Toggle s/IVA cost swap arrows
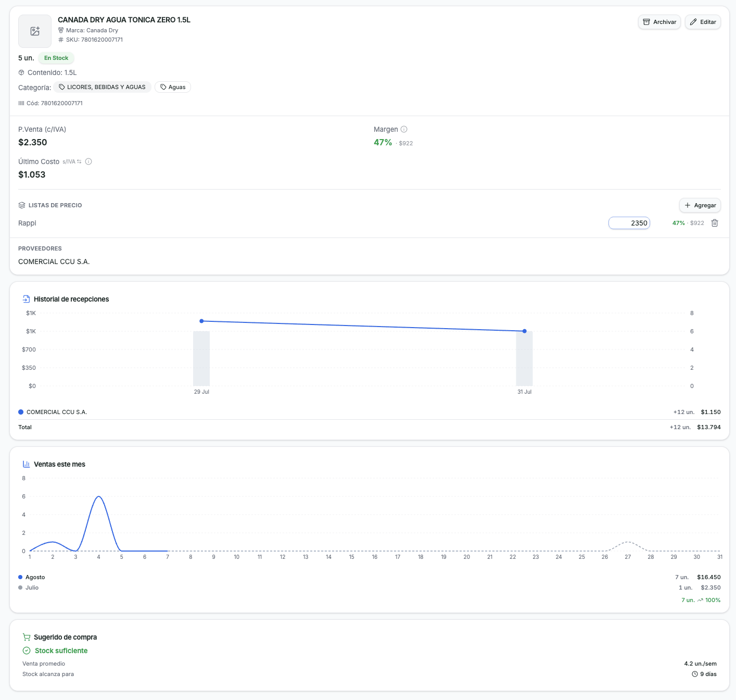Image resolution: width=736 pixels, height=700 pixels. (x=79, y=161)
